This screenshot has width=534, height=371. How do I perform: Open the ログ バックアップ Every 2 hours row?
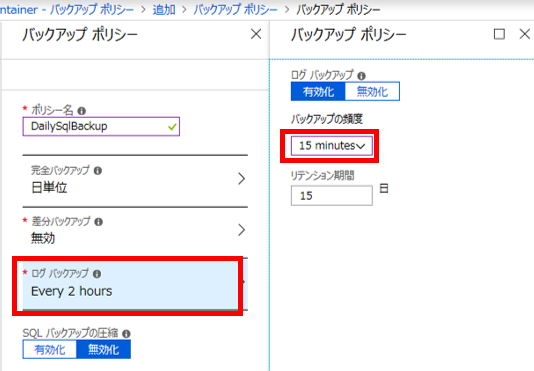coord(135,284)
